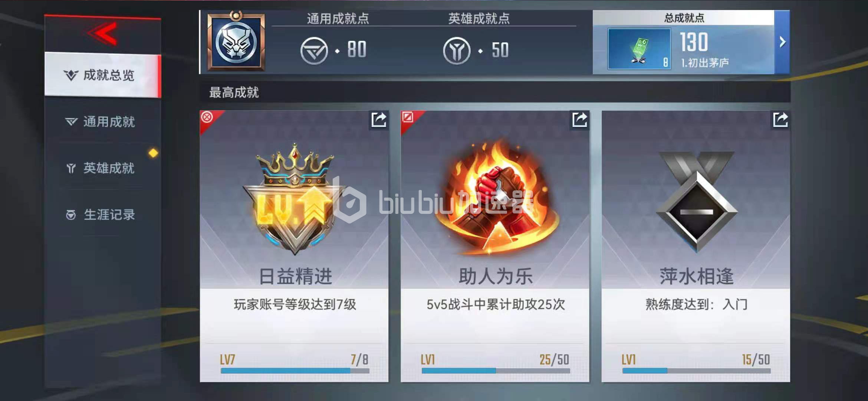Toggle red corner marker on 日益精进 card

pyautogui.click(x=207, y=118)
